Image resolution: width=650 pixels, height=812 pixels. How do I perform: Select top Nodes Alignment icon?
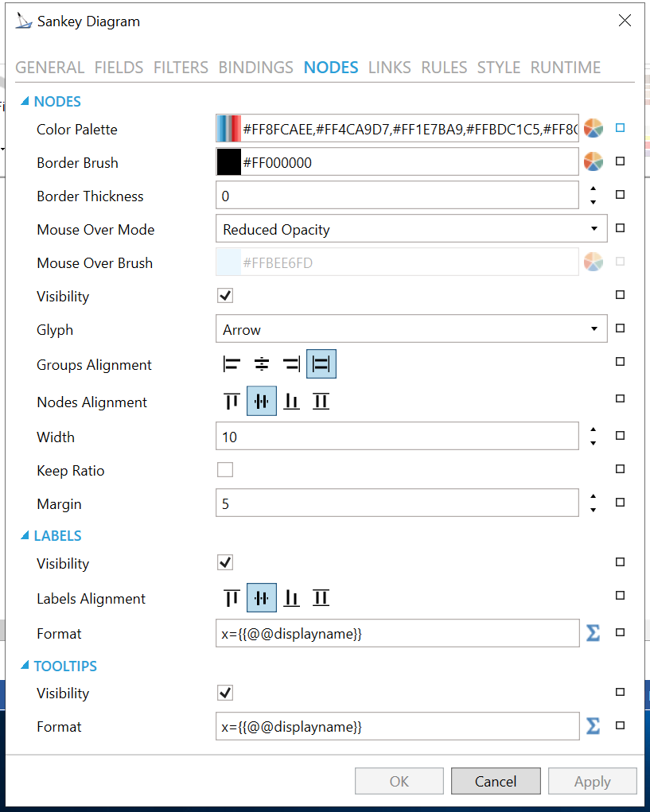point(232,402)
